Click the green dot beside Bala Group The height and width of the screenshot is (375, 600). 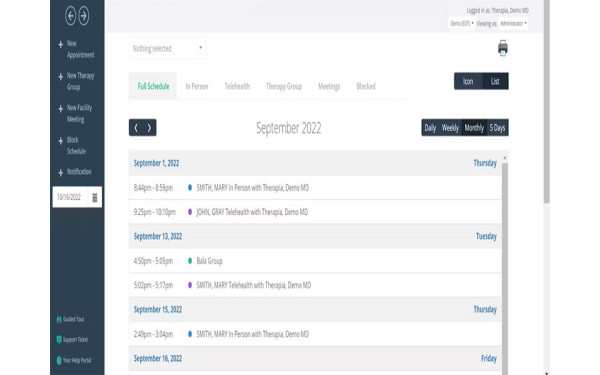(x=190, y=261)
